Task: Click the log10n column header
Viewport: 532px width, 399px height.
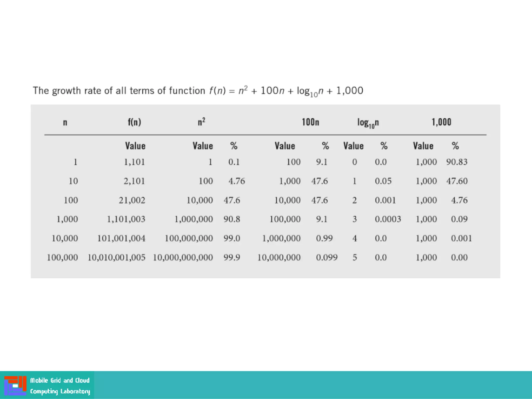Action: [368, 122]
